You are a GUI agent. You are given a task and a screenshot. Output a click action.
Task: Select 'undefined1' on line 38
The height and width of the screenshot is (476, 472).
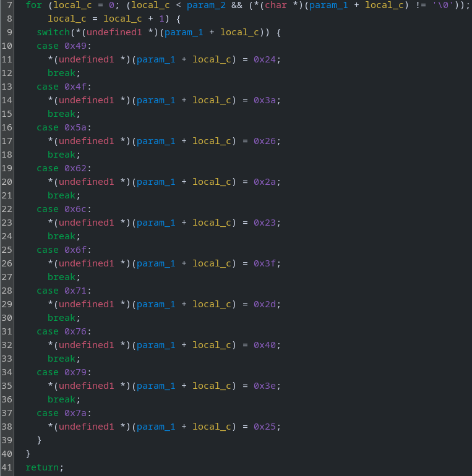tap(86, 427)
